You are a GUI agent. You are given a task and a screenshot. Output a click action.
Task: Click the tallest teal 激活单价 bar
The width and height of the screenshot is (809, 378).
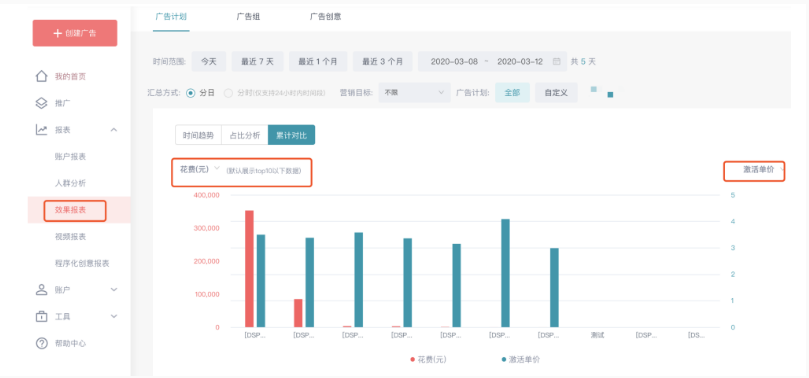pyautogui.click(x=506, y=273)
